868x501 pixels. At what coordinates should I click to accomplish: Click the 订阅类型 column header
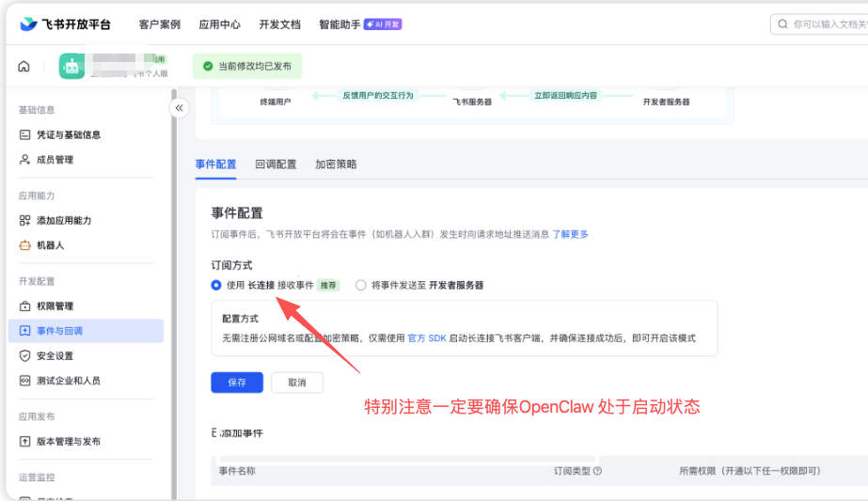tap(573, 471)
